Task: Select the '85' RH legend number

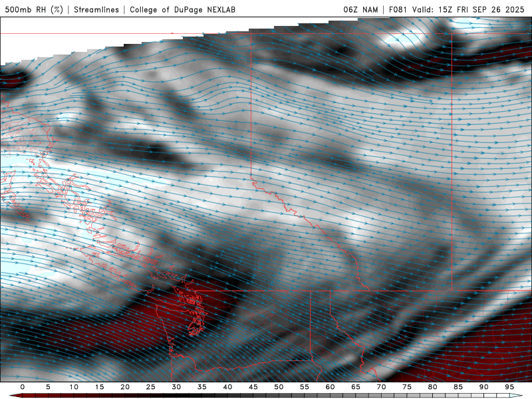Action: coord(458,387)
